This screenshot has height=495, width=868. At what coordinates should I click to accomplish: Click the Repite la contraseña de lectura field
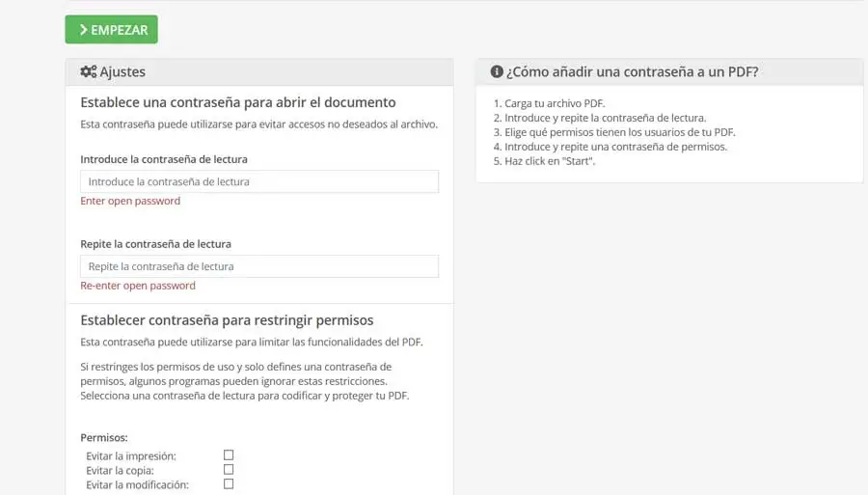click(x=258, y=266)
